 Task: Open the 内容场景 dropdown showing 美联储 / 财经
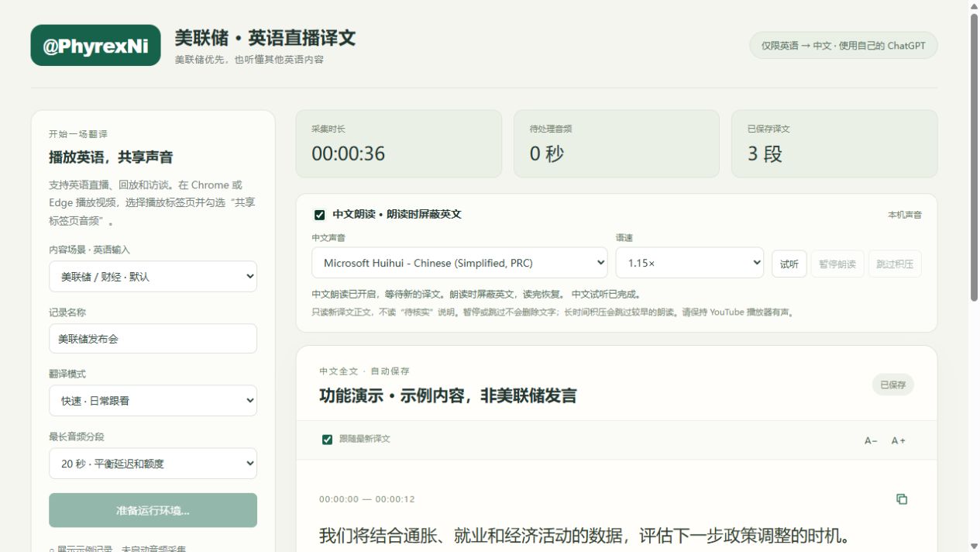[153, 276]
